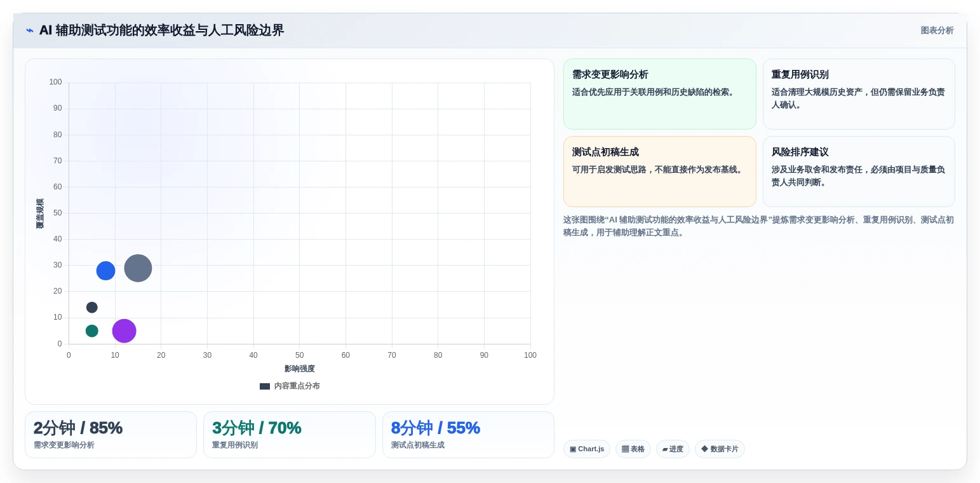Click the text 涉及业务取舍和发布责任，必须由项目与质量负责人共同判断。
This screenshot has height=483, width=980.
(x=858, y=176)
